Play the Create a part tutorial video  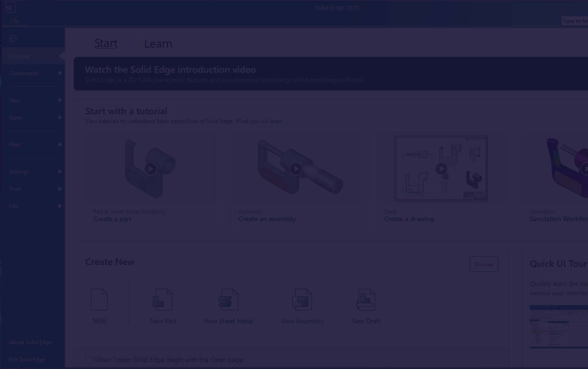coord(151,169)
